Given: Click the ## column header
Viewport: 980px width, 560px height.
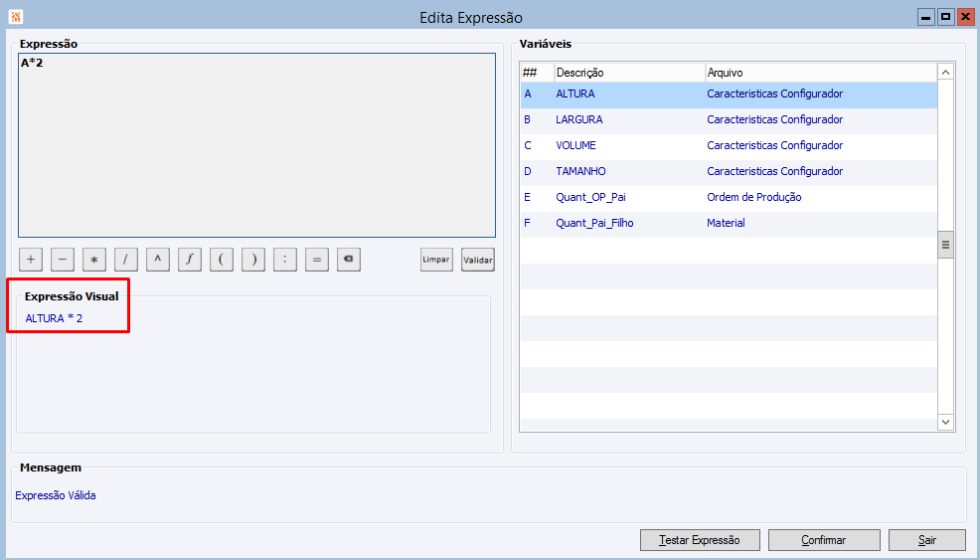Looking at the screenshot, I should [x=538, y=73].
